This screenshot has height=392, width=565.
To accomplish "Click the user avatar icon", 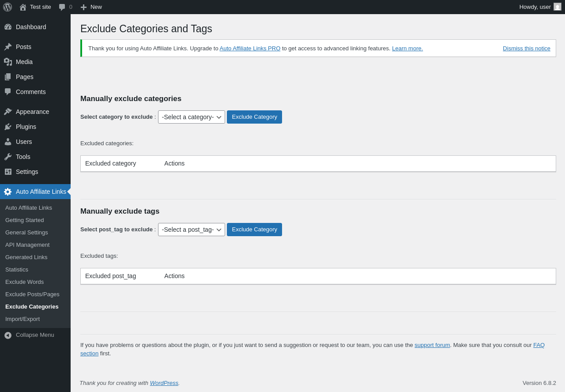I will (557, 7).
